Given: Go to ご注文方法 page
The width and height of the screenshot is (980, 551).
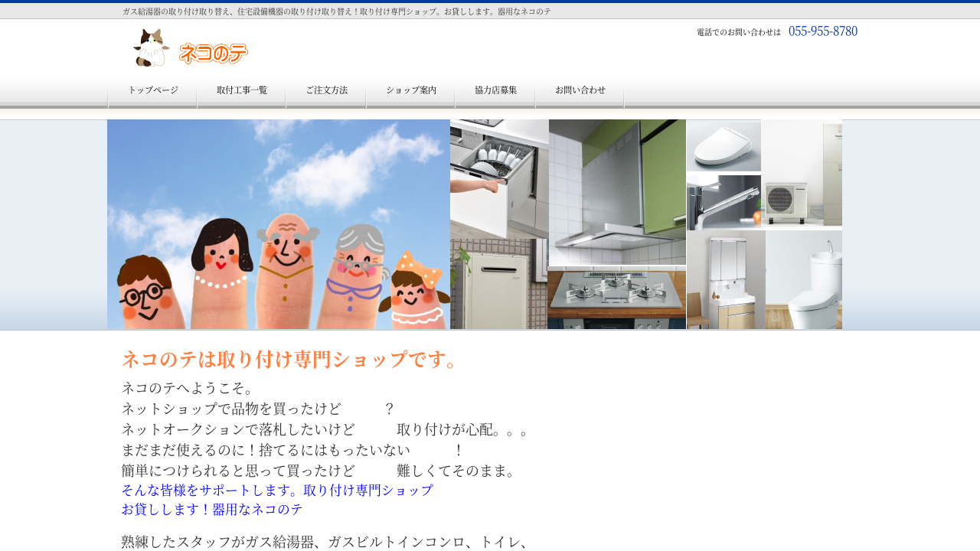Looking at the screenshot, I should coord(326,90).
